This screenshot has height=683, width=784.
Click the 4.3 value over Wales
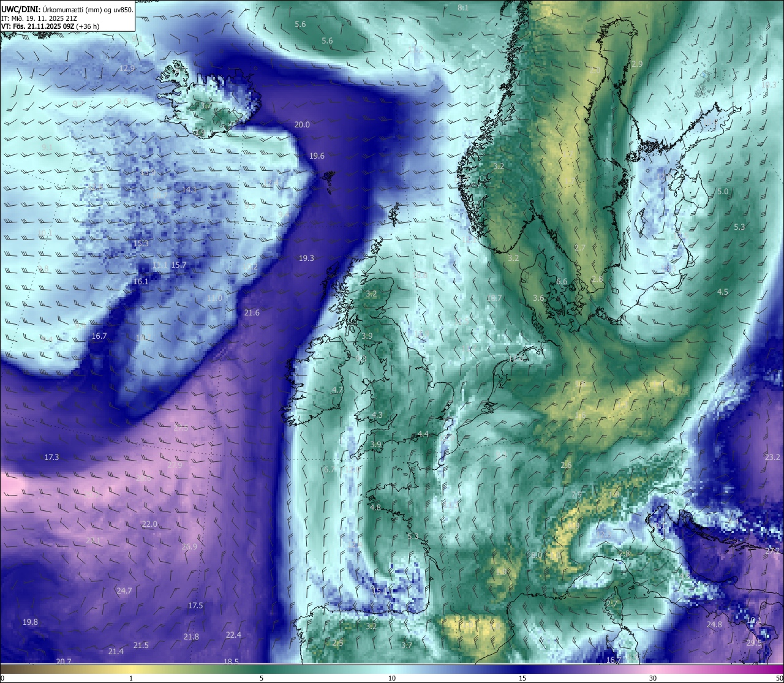click(x=377, y=415)
